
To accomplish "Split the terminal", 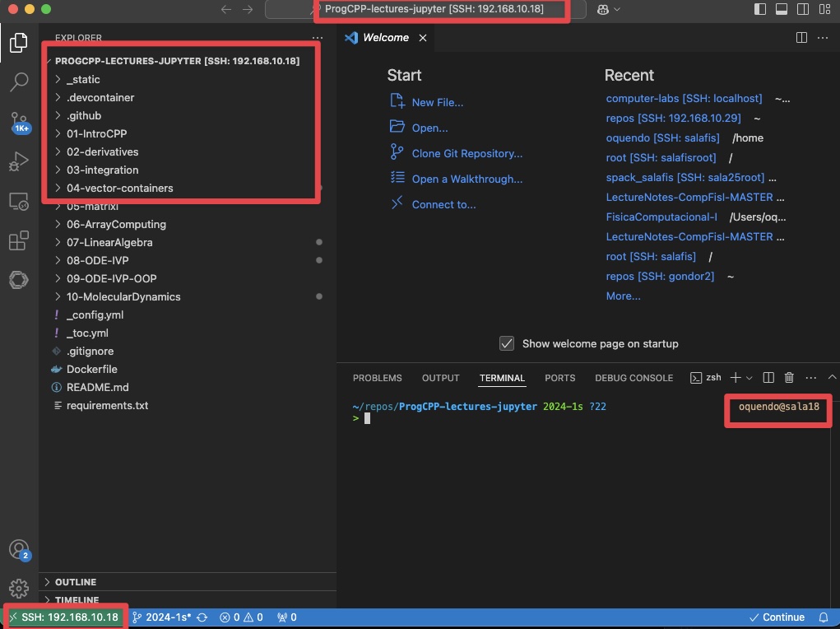I will click(768, 378).
